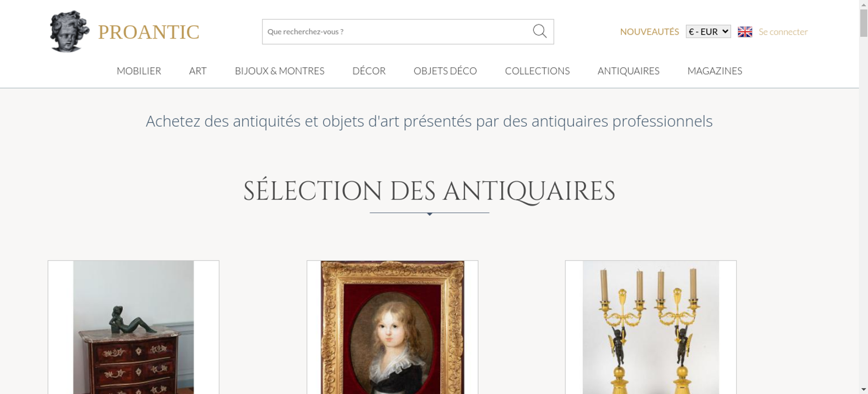Click the magnifying glass search icon
Viewport: 868px width, 394px height.
[539, 31]
